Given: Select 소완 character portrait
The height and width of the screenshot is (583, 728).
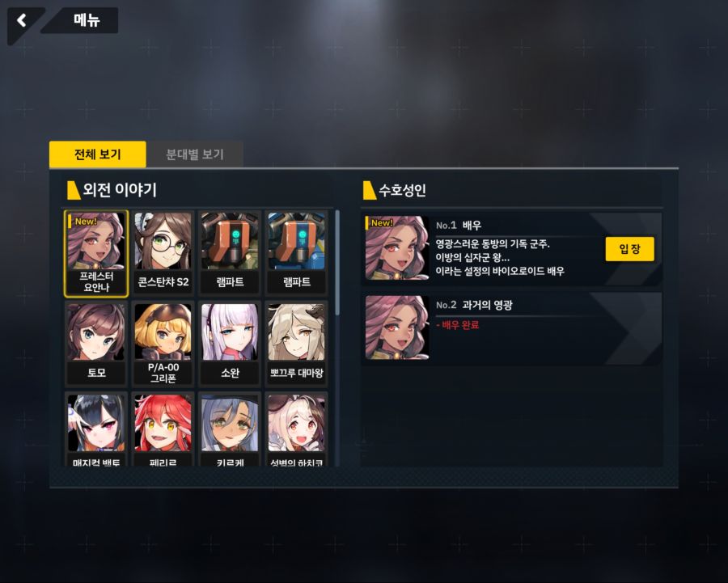Looking at the screenshot, I should (x=230, y=344).
